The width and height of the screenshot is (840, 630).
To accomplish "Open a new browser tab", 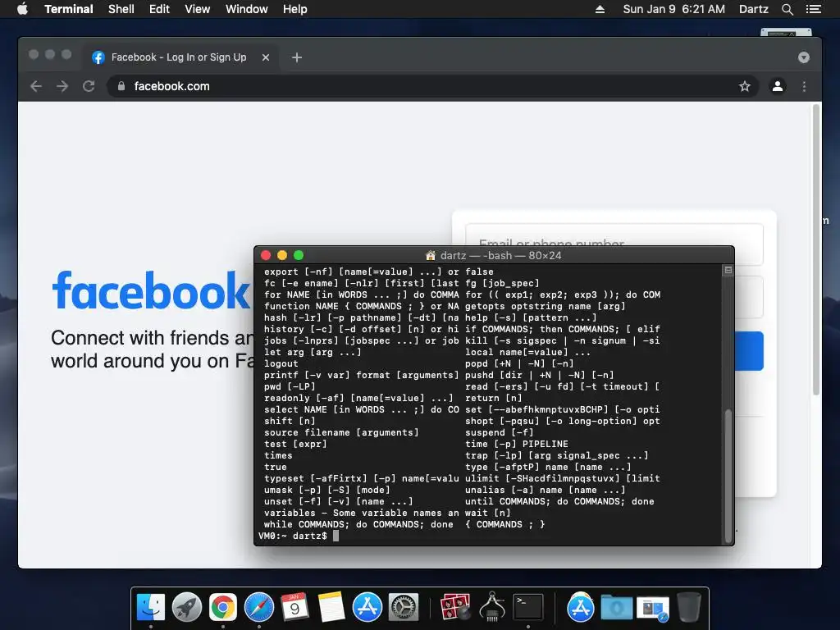I will (297, 57).
